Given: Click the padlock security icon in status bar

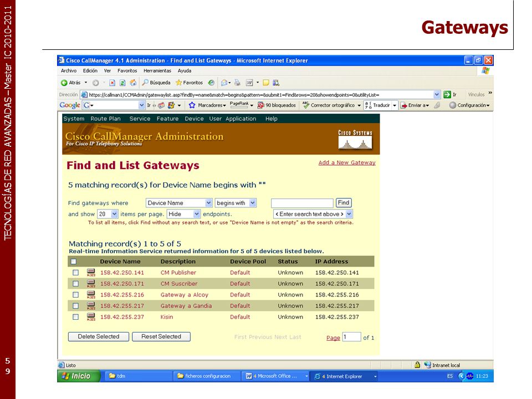Looking at the screenshot, I should point(417,365).
